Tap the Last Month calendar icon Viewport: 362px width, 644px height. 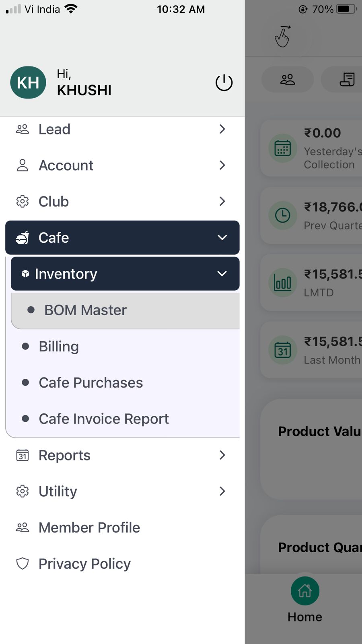(x=283, y=350)
